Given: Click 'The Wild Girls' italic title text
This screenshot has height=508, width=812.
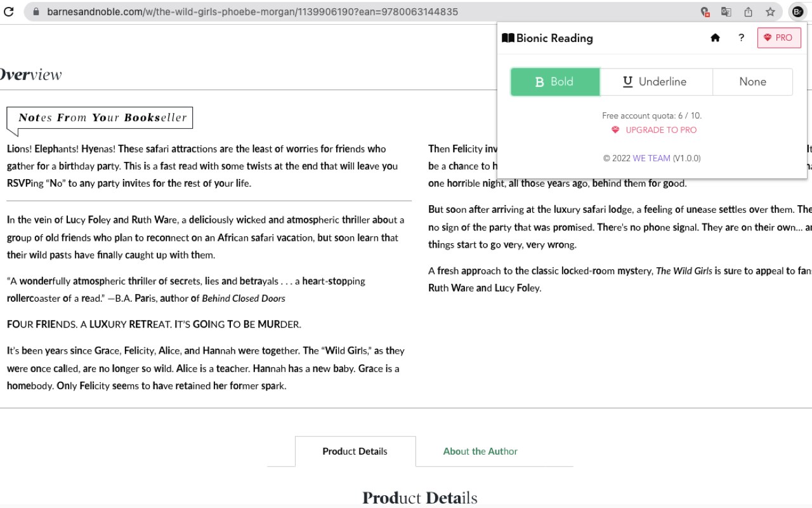Looking at the screenshot, I should [684, 271].
